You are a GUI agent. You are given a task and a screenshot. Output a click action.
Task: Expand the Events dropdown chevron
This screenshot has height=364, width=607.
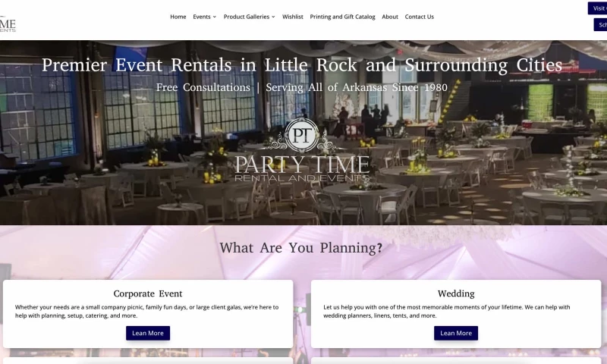point(215,17)
